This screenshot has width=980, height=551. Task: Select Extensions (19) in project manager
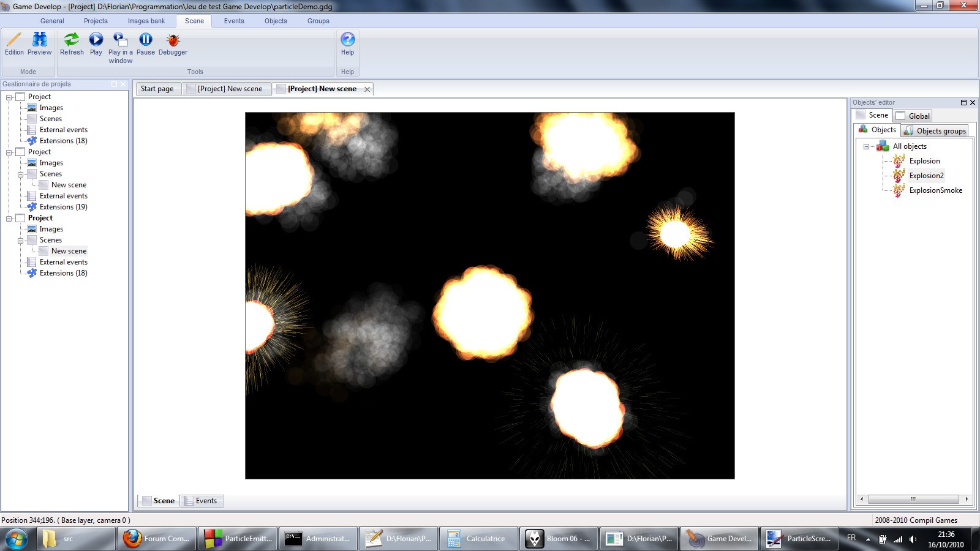64,207
